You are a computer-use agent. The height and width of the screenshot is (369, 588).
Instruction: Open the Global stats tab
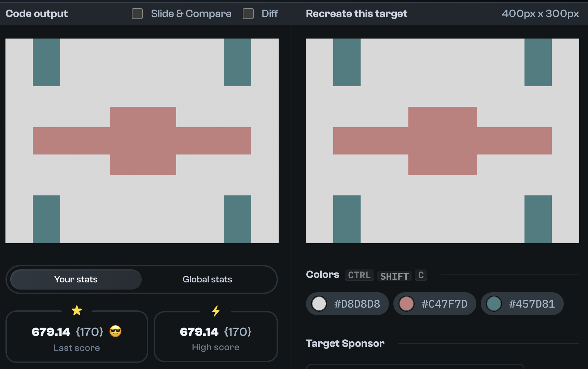pos(207,279)
